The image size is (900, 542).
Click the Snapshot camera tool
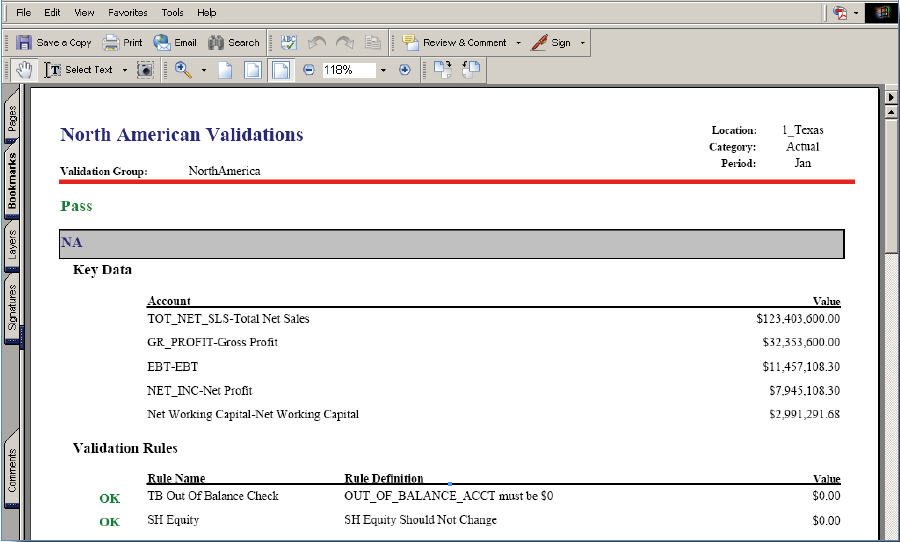[x=145, y=70]
